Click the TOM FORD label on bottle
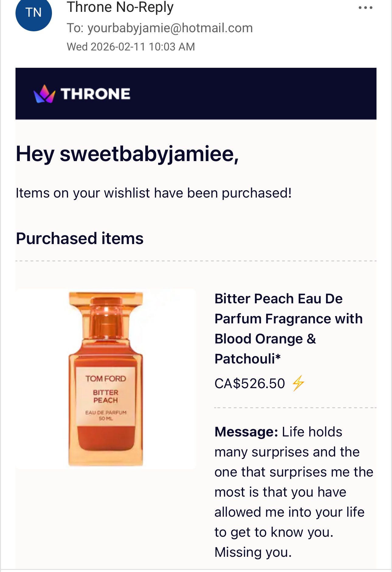This screenshot has height=572, width=392. (x=105, y=379)
